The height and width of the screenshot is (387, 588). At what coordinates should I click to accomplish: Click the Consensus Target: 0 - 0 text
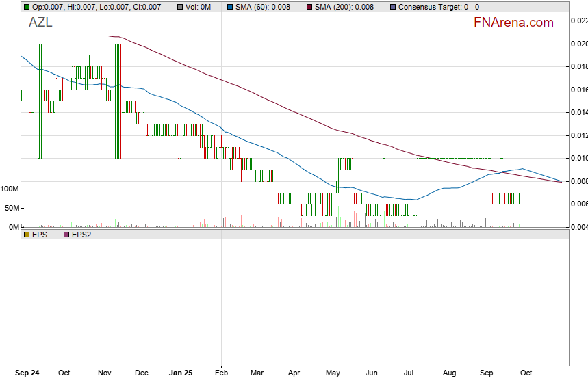point(438,7)
